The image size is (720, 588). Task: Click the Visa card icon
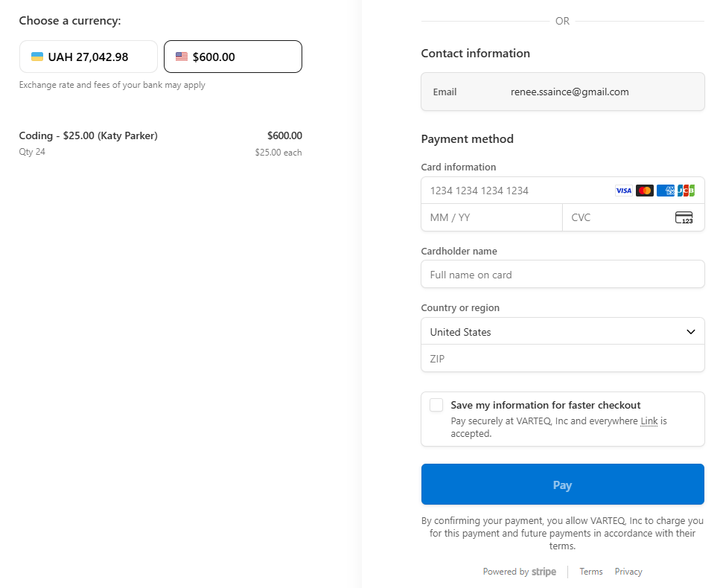623,191
